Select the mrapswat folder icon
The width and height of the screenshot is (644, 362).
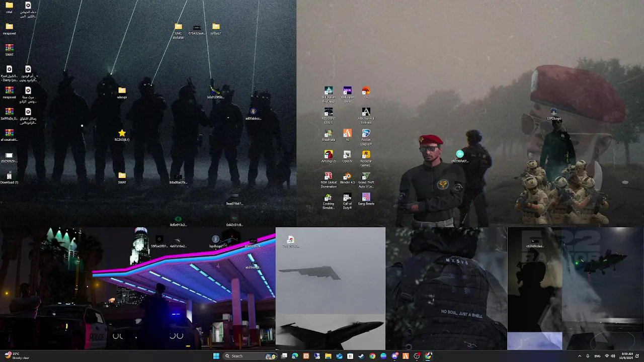(9, 29)
